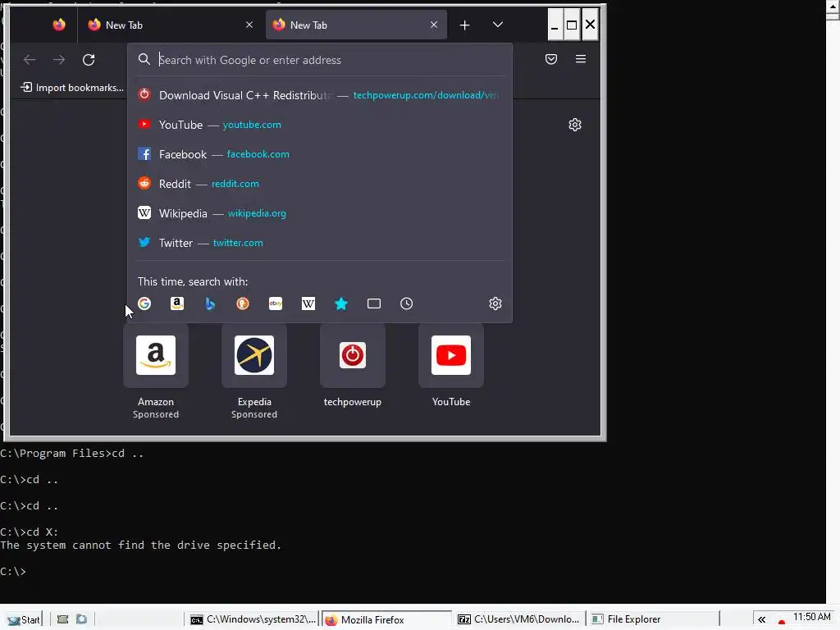The image size is (840, 630).
Task: Click the taskbar clock 11:50 AM
Action: (811, 617)
